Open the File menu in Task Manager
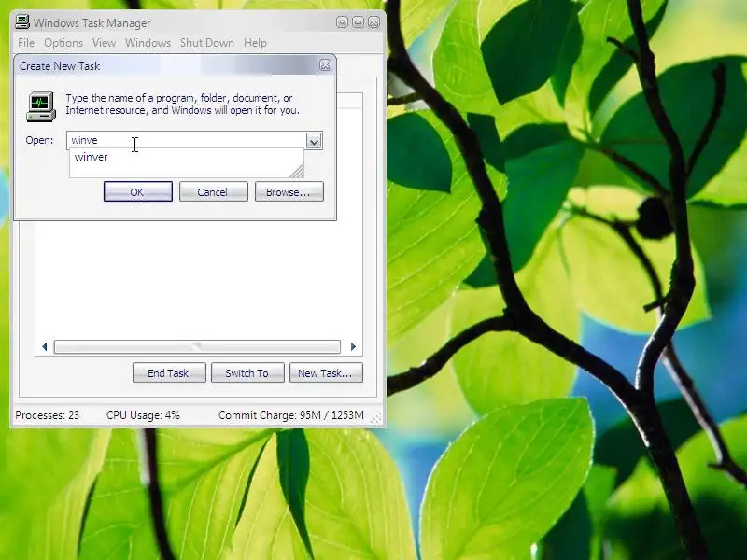This screenshot has width=747, height=560. (x=26, y=43)
